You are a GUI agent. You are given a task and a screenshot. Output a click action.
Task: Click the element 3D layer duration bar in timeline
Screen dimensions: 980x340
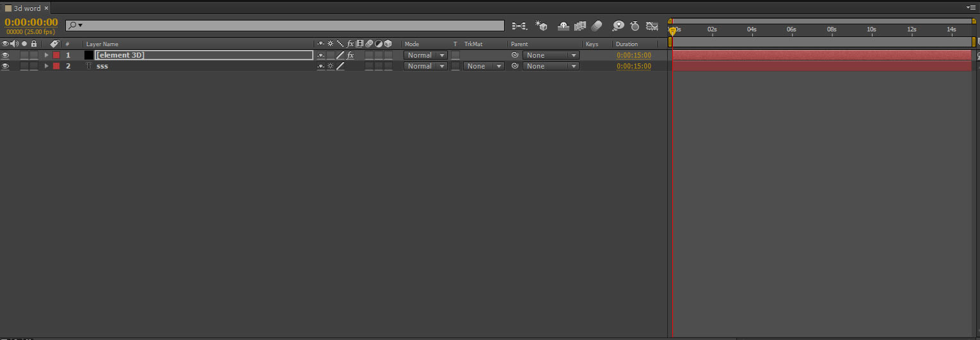coord(822,55)
